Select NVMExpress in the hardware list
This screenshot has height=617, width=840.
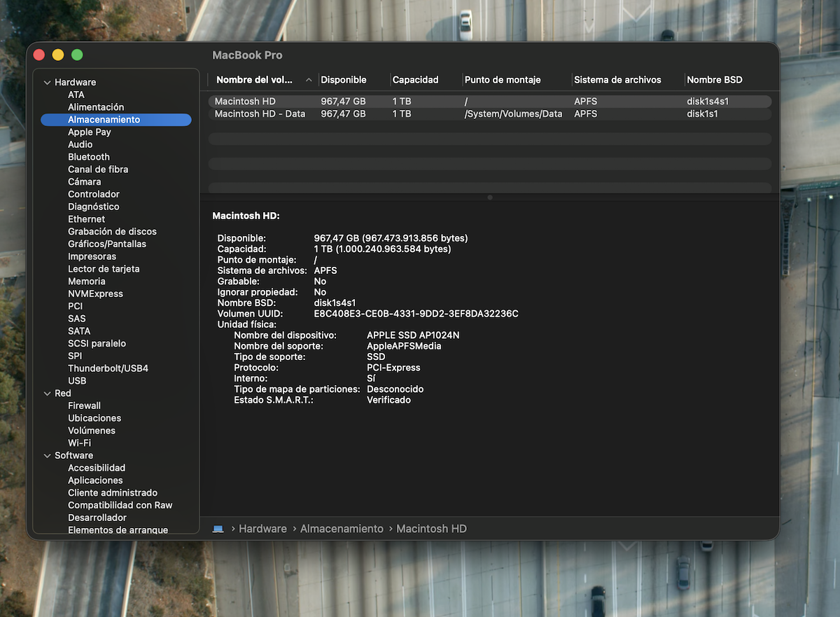pos(95,293)
